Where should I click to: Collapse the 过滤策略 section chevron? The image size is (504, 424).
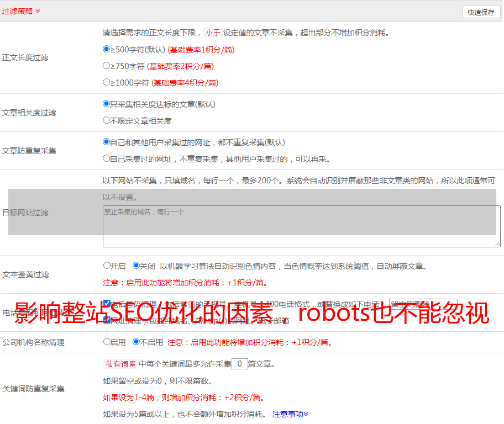coord(38,11)
